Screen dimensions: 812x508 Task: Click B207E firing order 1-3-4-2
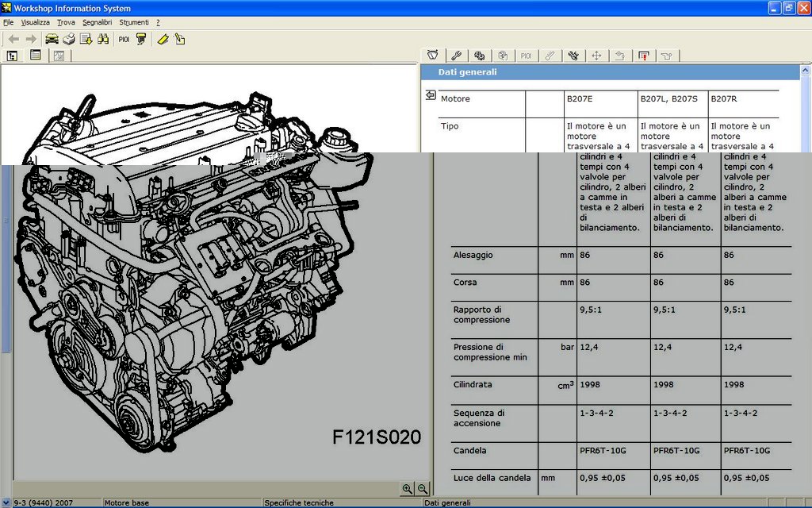tap(596, 413)
